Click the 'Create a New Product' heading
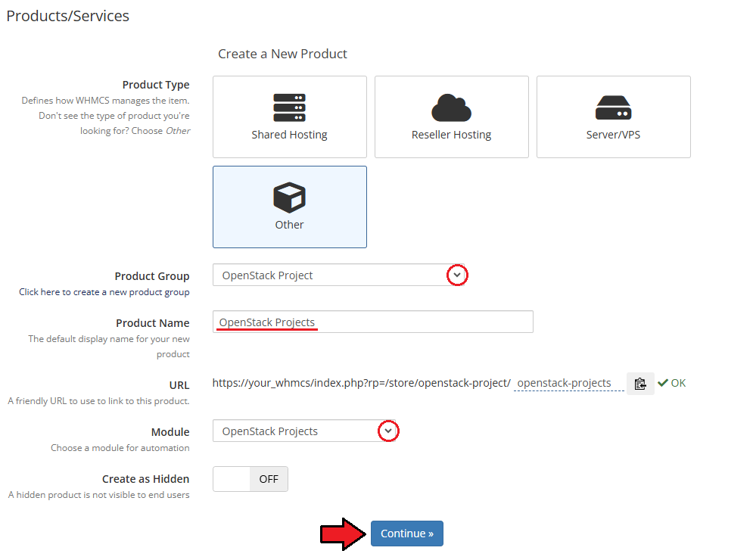 (282, 54)
